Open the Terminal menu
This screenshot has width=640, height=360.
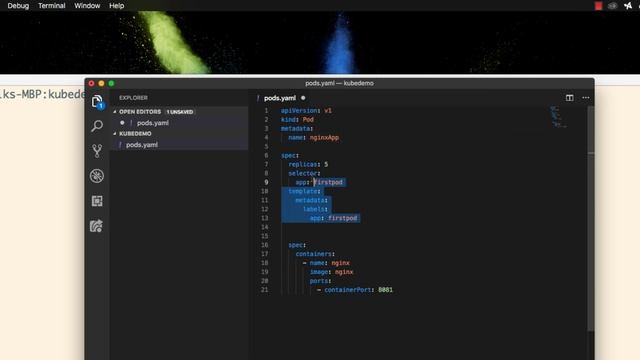[52, 6]
